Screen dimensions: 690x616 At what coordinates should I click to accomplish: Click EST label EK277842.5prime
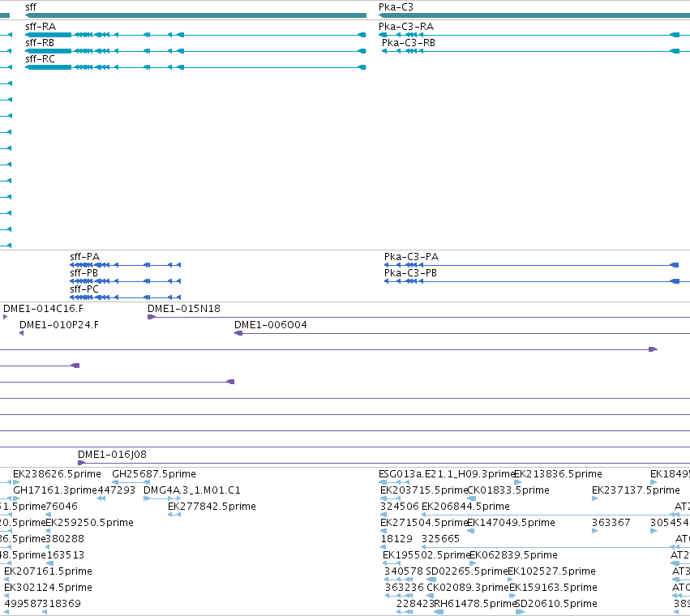tap(212, 507)
